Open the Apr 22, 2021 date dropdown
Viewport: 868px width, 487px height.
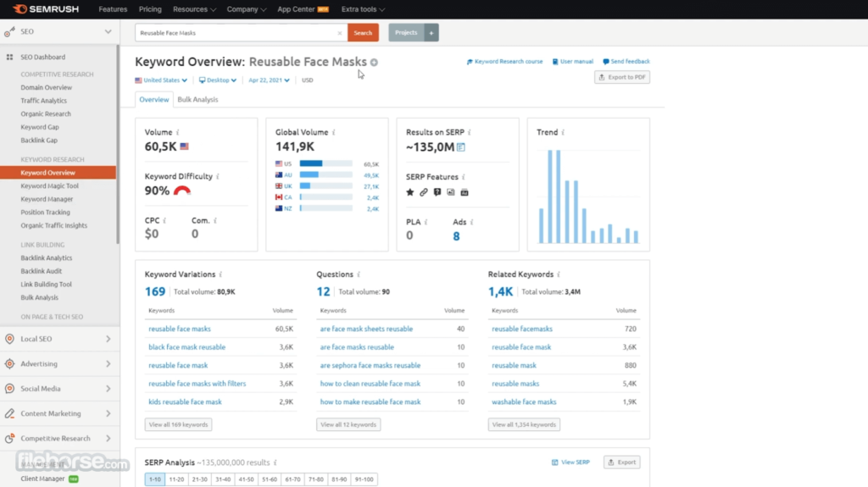tap(269, 80)
